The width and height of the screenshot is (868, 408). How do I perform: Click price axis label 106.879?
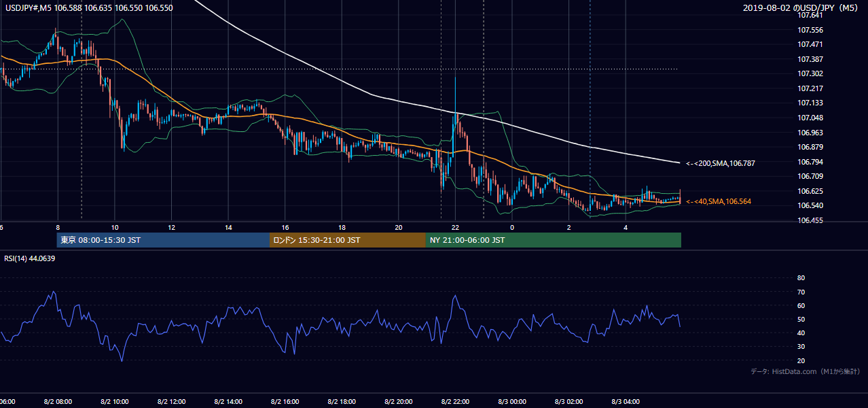pyautogui.click(x=810, y=147)
